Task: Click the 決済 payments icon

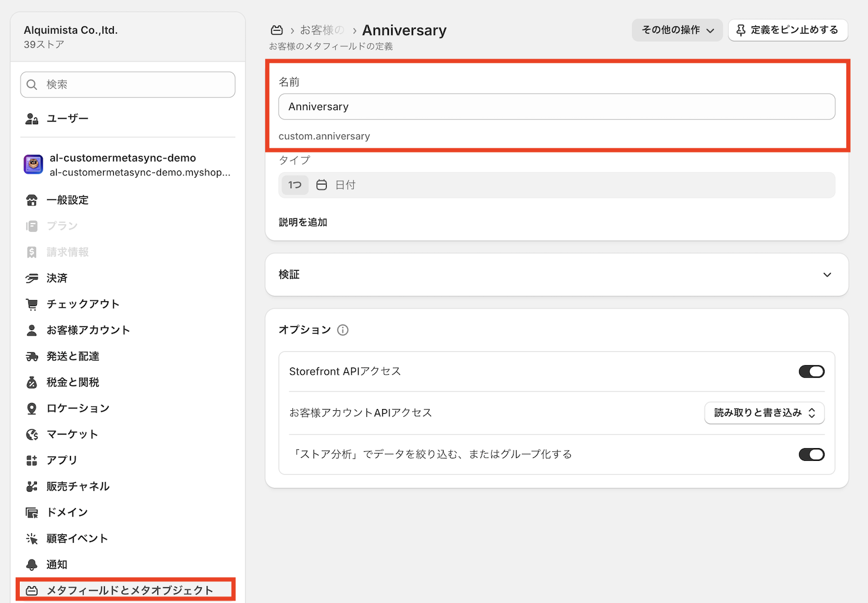Action: click(x=32, y=278)
